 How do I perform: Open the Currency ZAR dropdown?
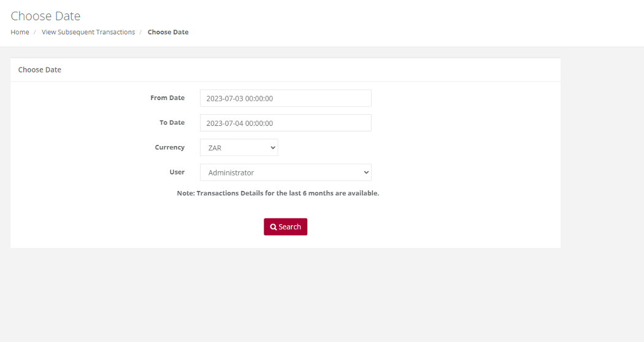[x=239, y=147]
